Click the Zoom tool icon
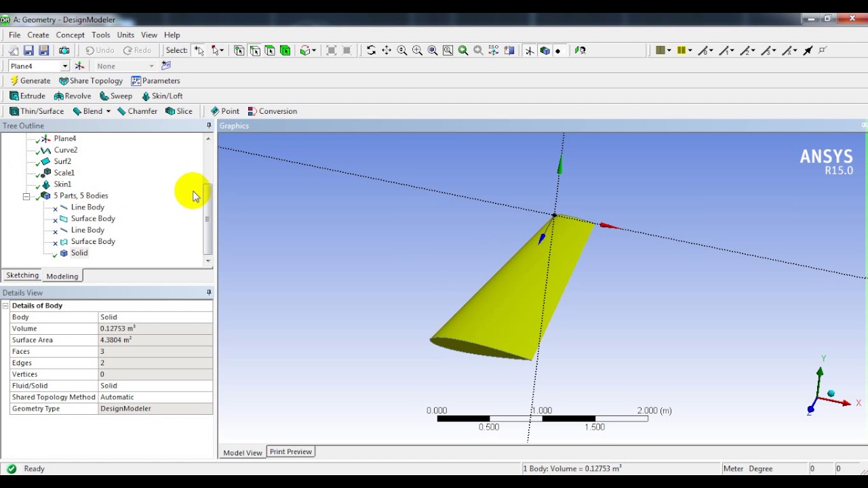Image resolution: width=868 pixels, height=488 pixels. point(402,50)
